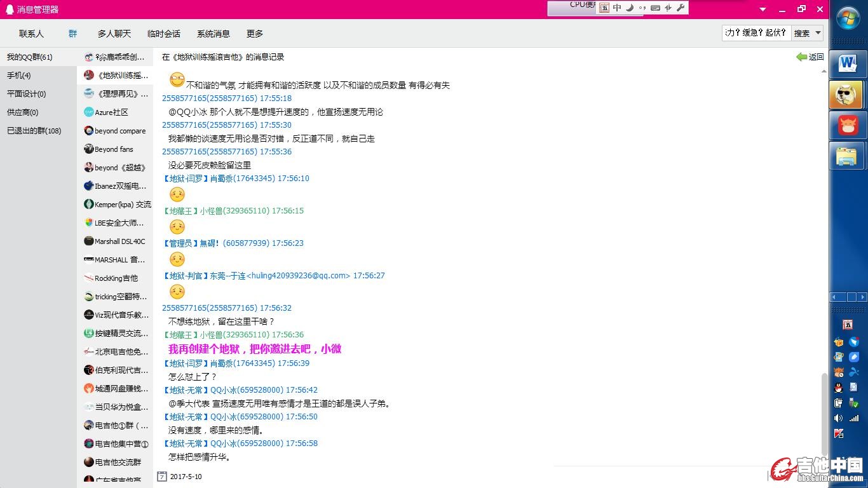Select the Azure社区 group
868x488 pixels.
point(115,112)
